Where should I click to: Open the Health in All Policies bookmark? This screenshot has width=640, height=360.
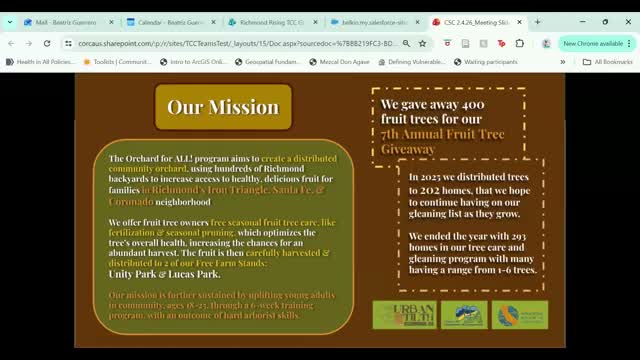click(x=40, y=62)
